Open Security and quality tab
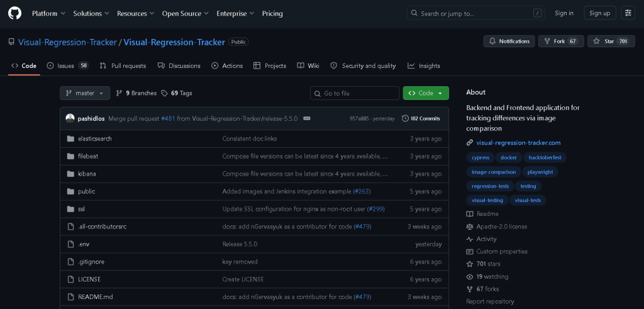The width and height of the screenshot is (644, 309). [x=363, y=65]
